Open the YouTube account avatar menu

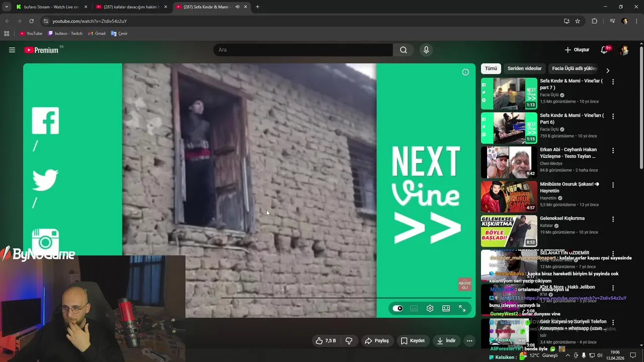point(624,50)
